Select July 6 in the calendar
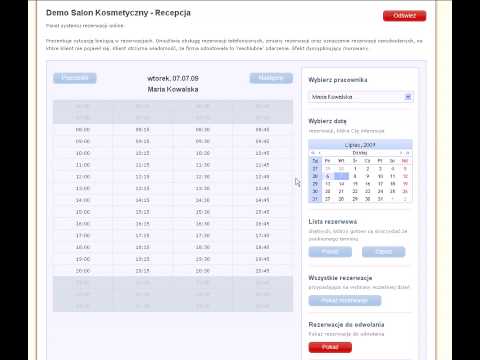The width and height of the screenshot is (480, 360). tap(328, 176)
